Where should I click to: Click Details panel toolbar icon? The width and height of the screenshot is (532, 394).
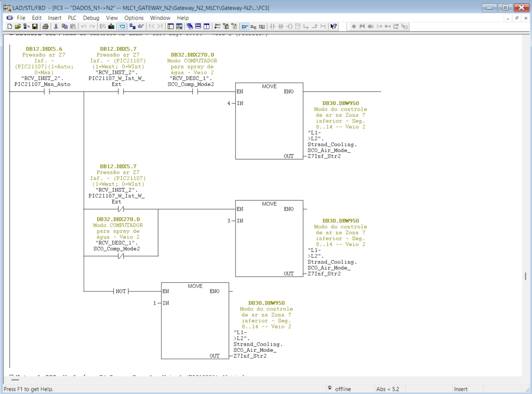[x=179, y=27]
